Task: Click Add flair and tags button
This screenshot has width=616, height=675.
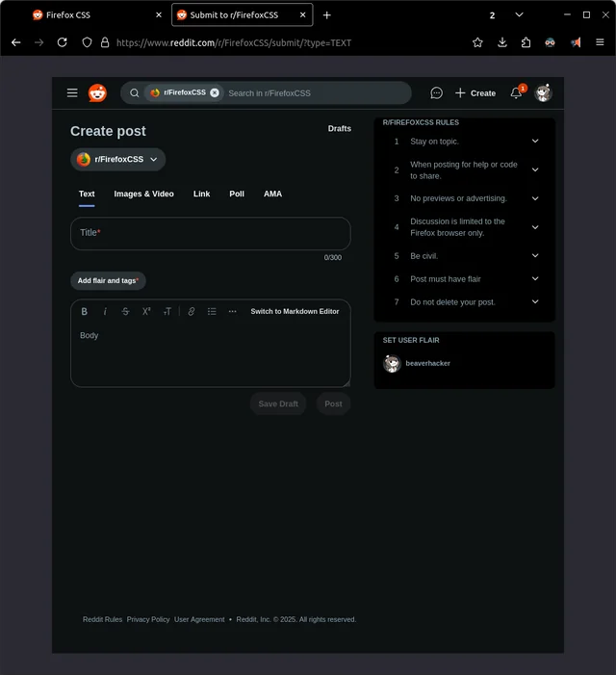Action: (x=108, y=280)
